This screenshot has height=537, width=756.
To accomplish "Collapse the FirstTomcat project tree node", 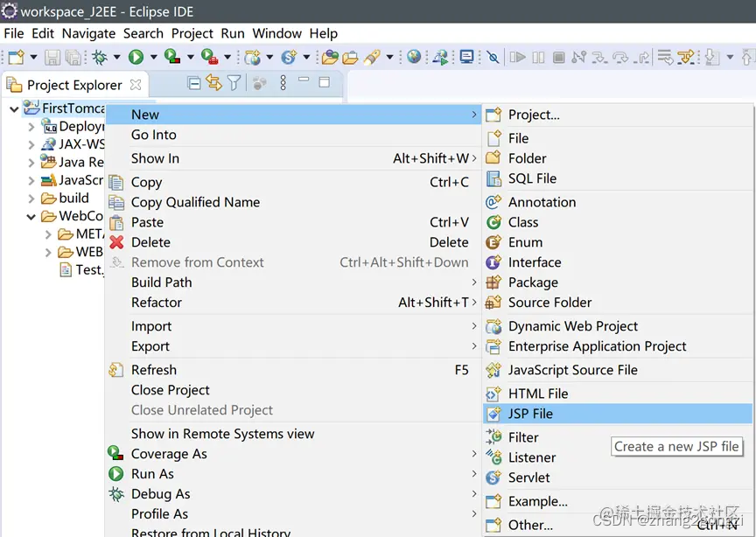I will [15, 109].
